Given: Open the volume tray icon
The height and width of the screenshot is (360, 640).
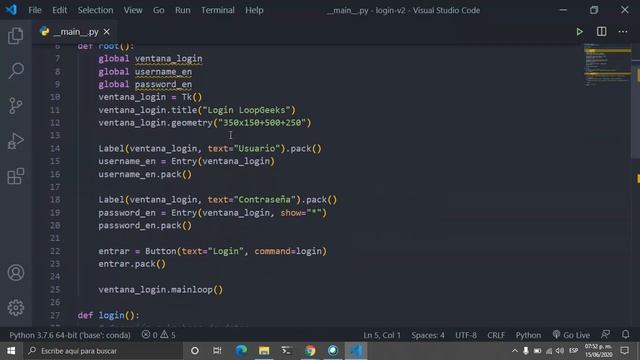Looking at the screenshot, I should [x=560, y=351].
